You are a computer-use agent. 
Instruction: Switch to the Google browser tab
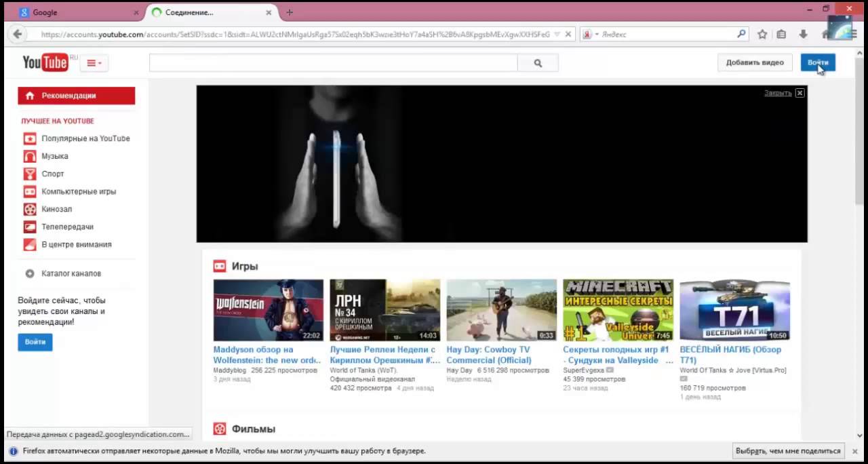78,12
